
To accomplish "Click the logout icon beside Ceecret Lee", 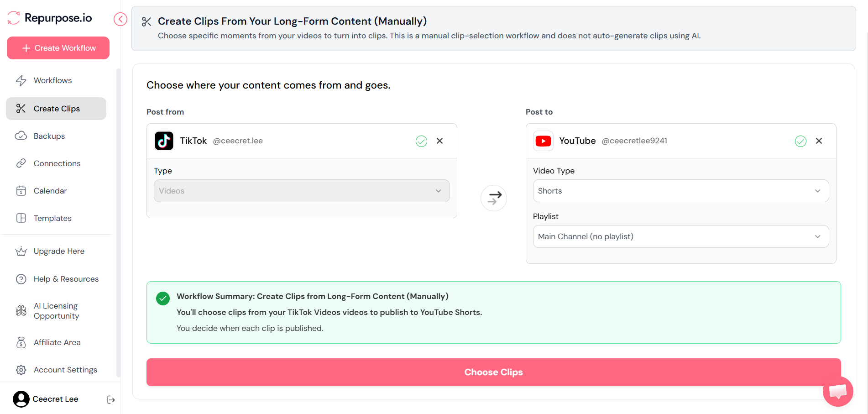I will (111, 400).
